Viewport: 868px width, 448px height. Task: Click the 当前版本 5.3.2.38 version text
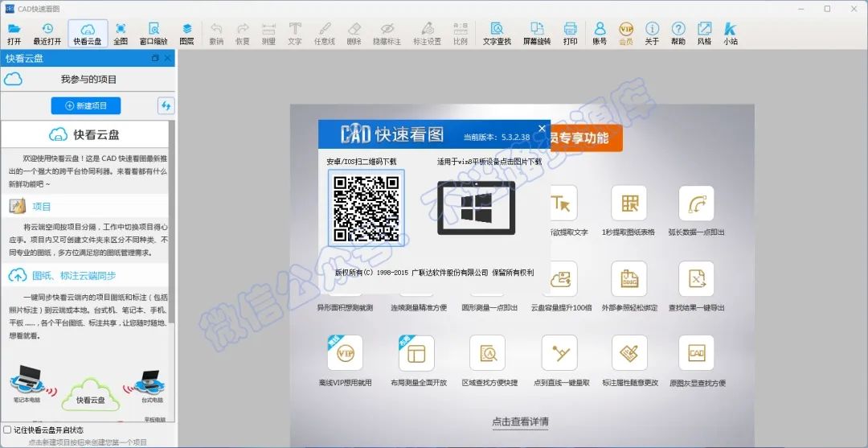497,137
